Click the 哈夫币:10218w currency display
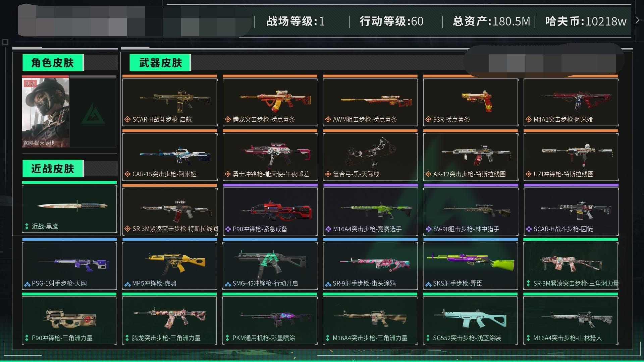Image resolution: width=644 pixels, height=362 pixels. pos(586,21)
